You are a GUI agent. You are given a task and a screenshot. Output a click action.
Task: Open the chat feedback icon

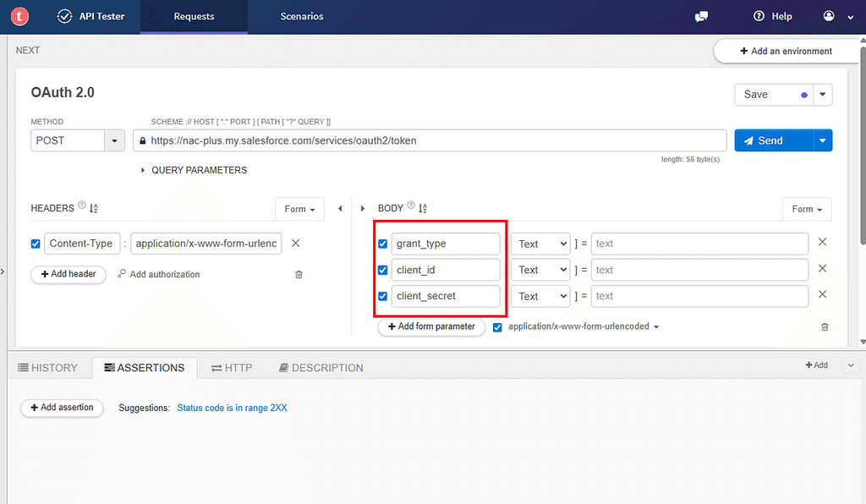[x=701, y=17]
